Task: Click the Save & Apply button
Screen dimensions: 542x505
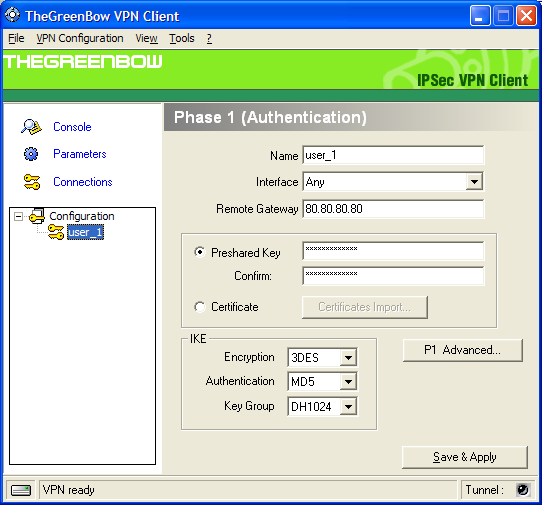Action: pos(465,457)
